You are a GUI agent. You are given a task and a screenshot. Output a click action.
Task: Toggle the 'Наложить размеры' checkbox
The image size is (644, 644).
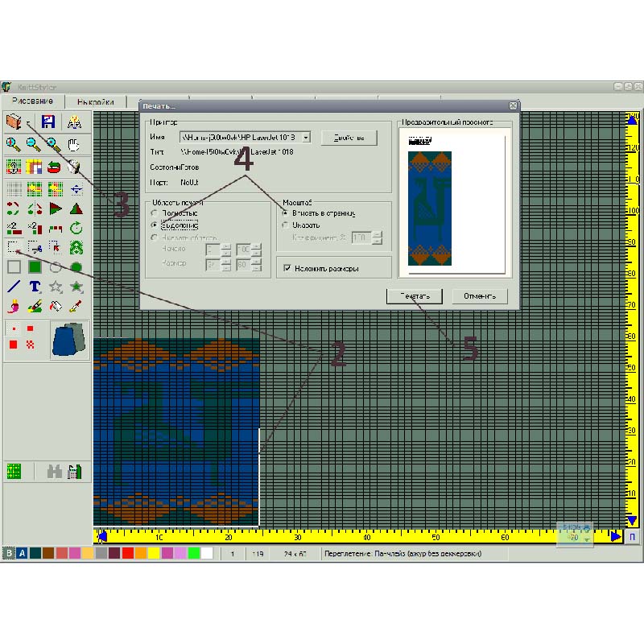(287, 268)
